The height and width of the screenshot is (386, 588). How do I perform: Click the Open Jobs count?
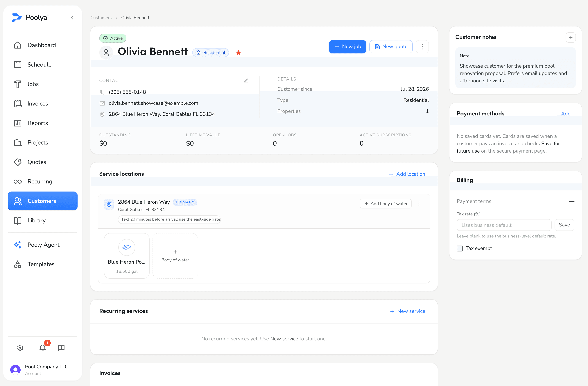[275, 143]
